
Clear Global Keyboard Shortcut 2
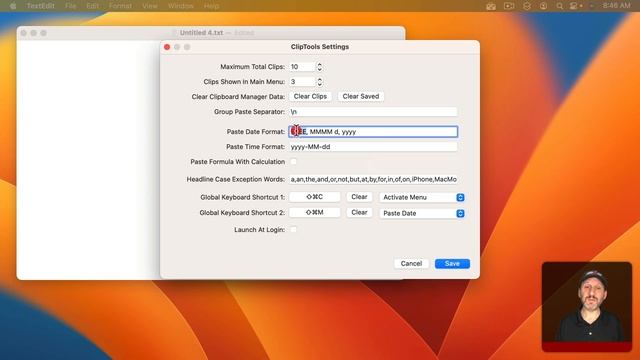pos(359,212)
